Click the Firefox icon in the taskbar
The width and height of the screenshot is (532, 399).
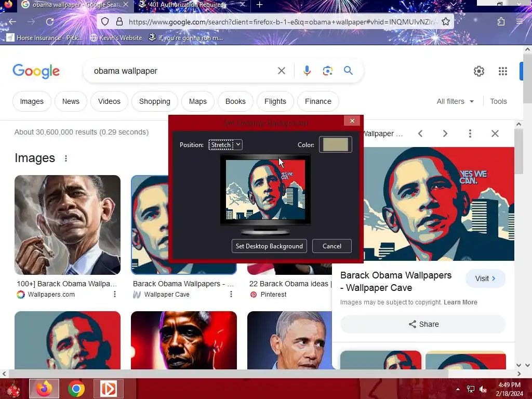(x=44, y=389)
